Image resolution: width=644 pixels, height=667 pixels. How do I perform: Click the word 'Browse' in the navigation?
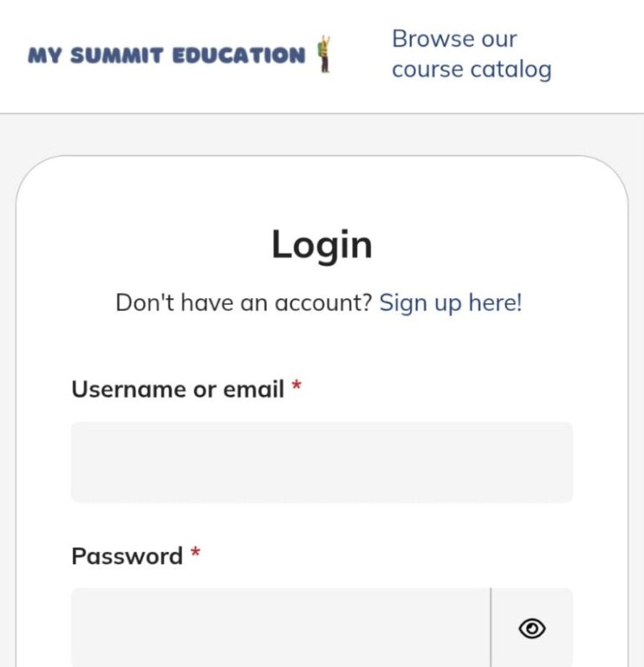(434, 39)
